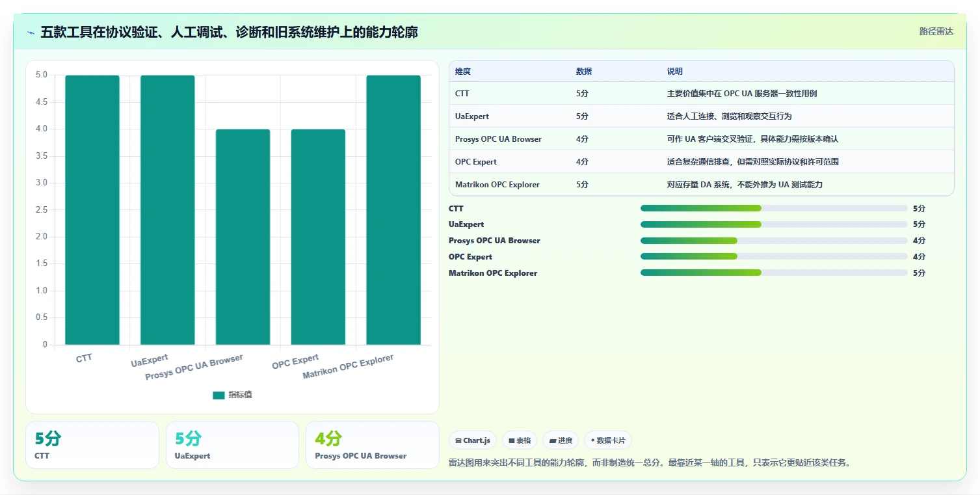This screenshot has height=495, width=980.
Task: Click 适合复杂通信排查 description cell
Action: [753, 162]
